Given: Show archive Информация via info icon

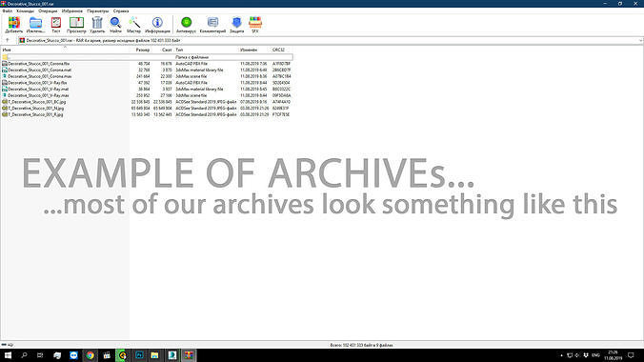Looking at the screenshot, I should click(157, 25).
